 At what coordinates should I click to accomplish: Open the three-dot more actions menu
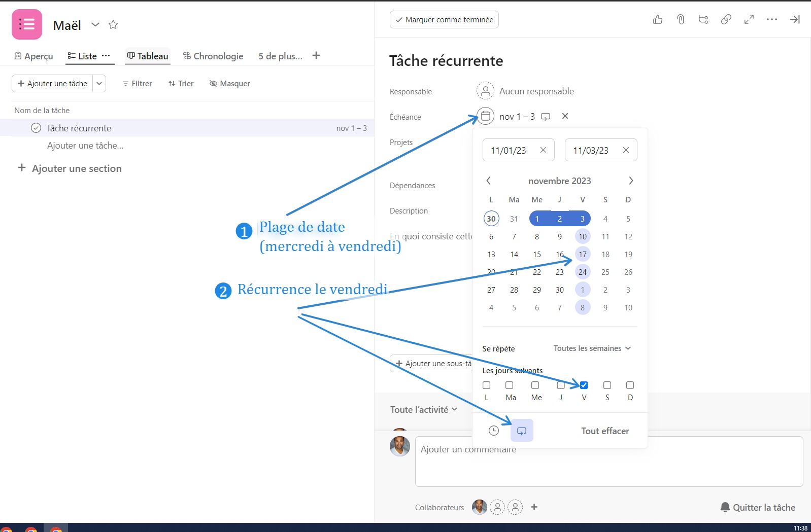772,19
